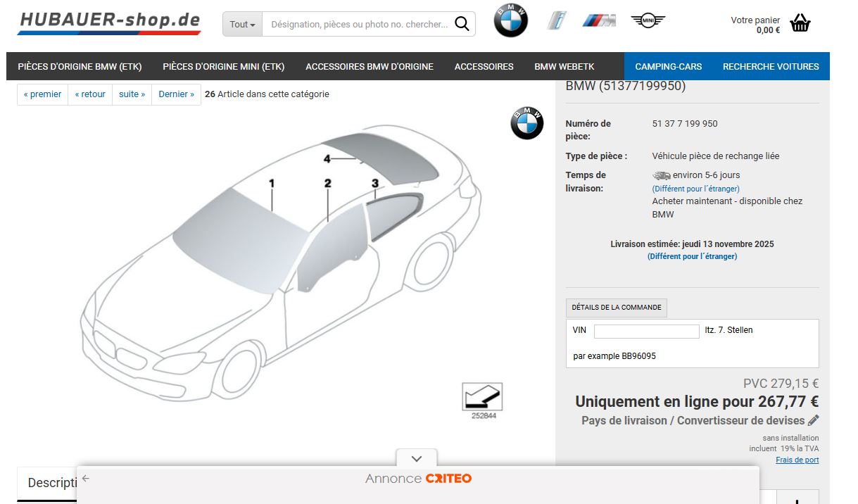Click the VIN input field
858x504 pixels.
pos(646,331)
